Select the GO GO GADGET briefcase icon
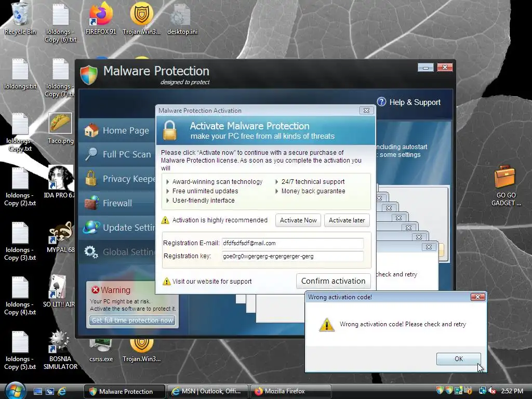The width and height of the screenshot is (532, 399). [x=506, y=185]
